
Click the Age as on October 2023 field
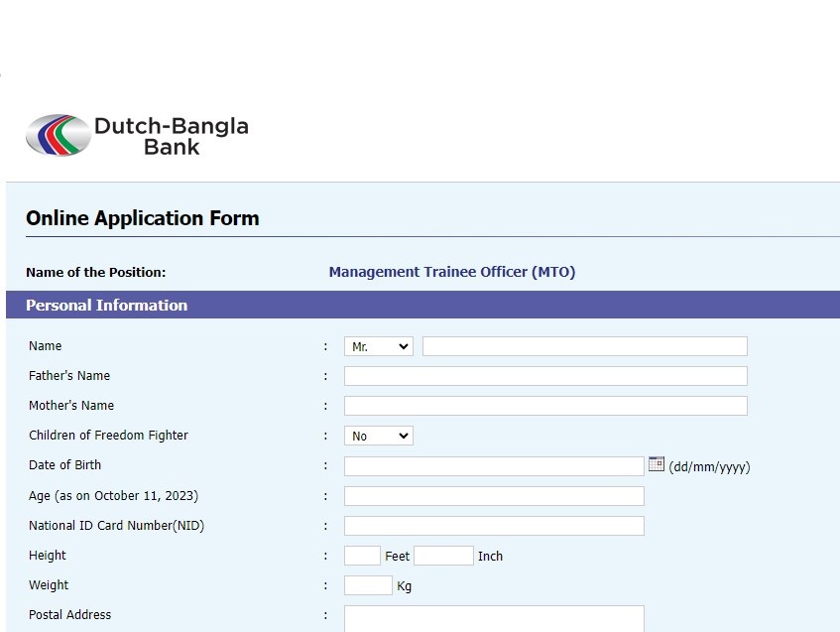pyautogui.click(x=493, y=495)
